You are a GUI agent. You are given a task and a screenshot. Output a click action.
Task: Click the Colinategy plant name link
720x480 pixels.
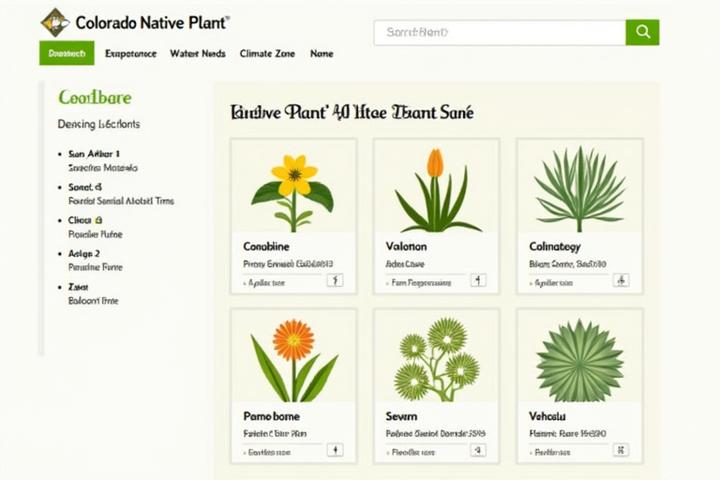[x=555, y=246]
